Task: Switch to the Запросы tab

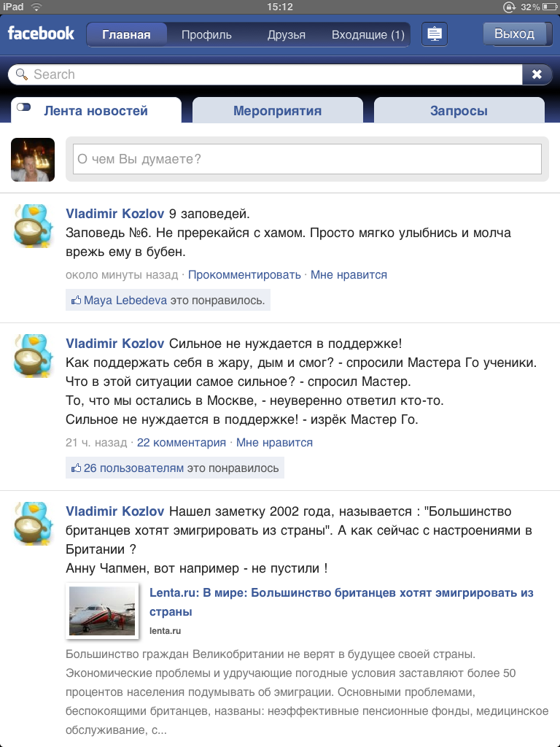Action: [x=459, y=111]
